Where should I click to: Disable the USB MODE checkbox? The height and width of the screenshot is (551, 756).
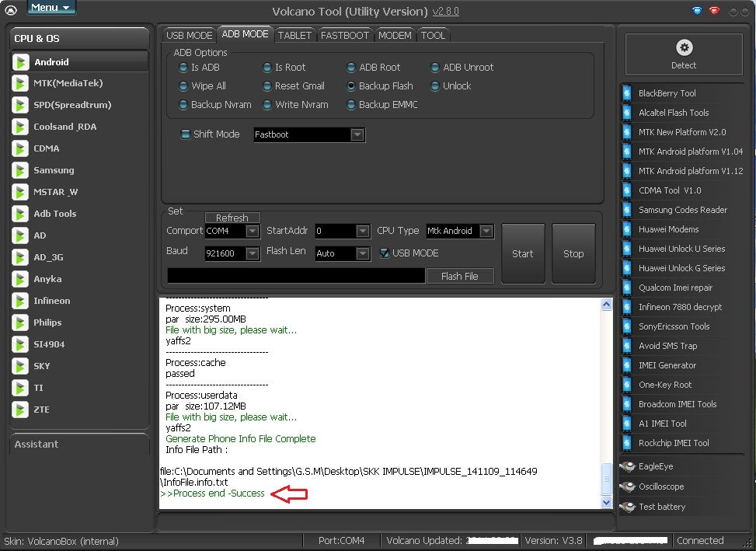(384, 253)
